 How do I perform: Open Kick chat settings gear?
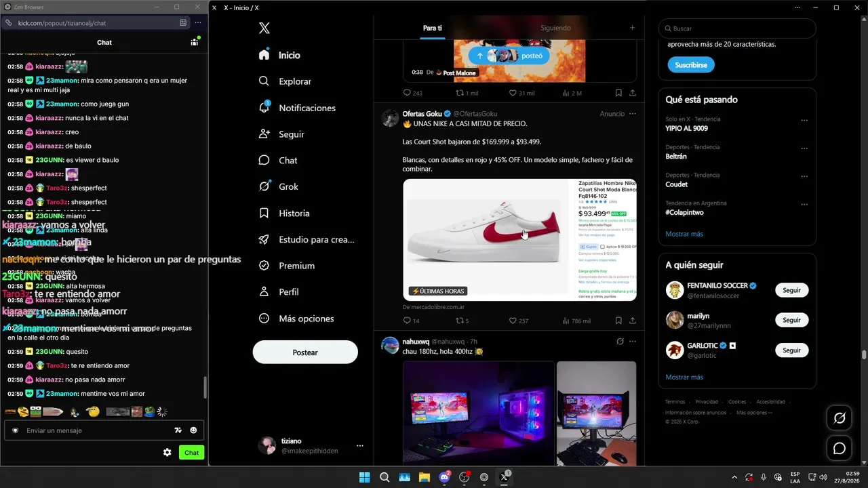tap(167, 453)
